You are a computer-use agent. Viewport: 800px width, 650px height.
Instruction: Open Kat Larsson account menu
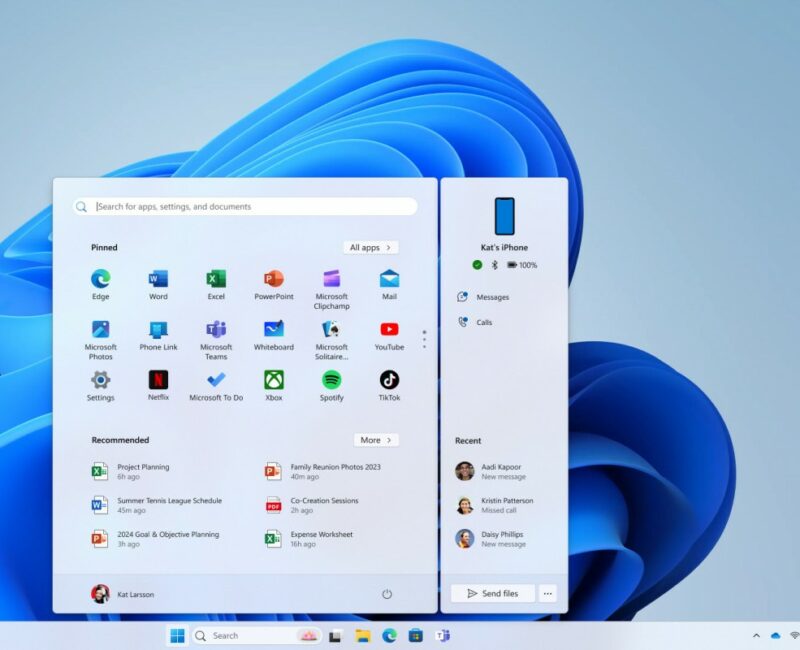click(122, 594)
